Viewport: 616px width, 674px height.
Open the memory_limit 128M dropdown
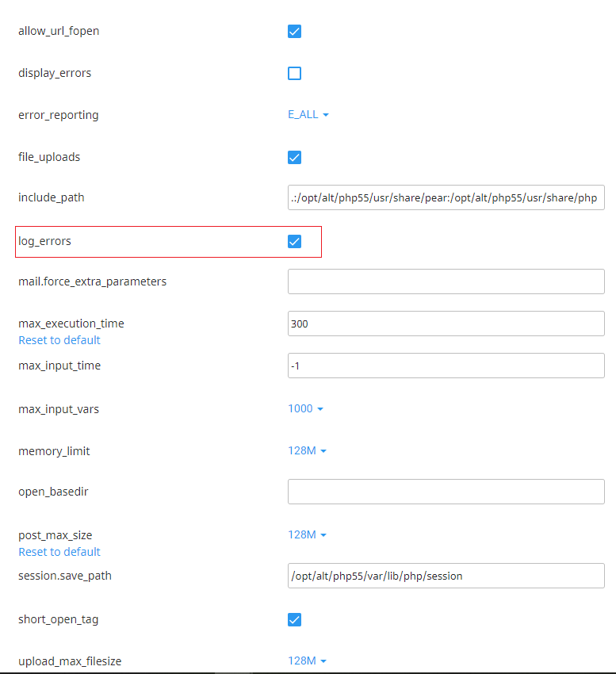click(x=307, y=451)
